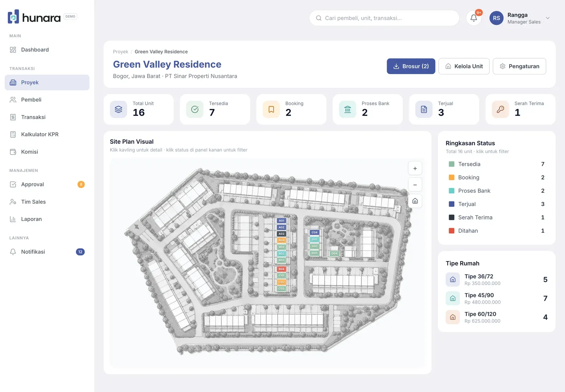Image resolution: width=565 pixels, height=392 pixels.
Task: Go to Dashboard in sidebar
Action: point(47,50)
